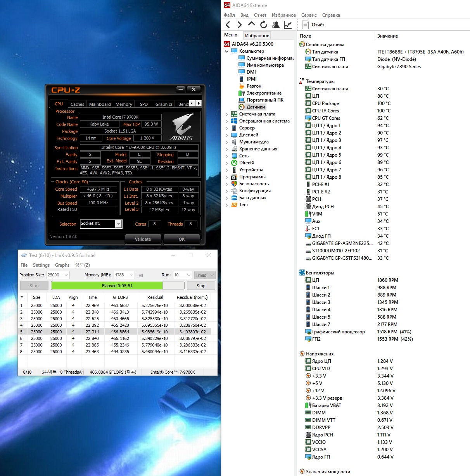Open the Справка menu in AIDA64
This screenshot has height=476, width=470.
click(331, 15)
